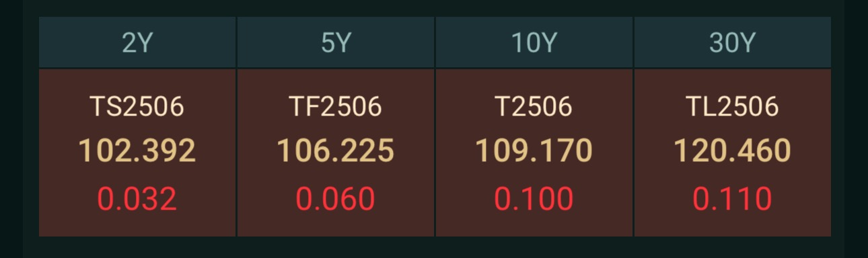Select the 2Y column header
Viewport: 868px width, 258px height.
click(x=137, y=43)
